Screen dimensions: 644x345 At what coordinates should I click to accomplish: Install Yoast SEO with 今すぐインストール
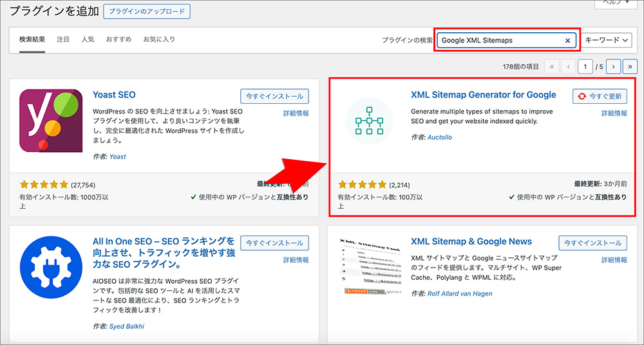(274, 96)
